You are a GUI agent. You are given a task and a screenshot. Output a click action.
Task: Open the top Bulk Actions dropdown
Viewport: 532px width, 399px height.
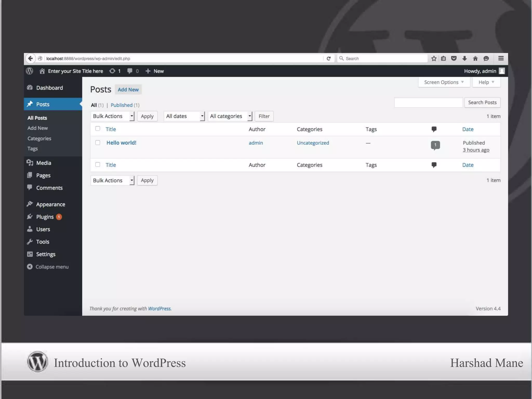(x=112, y=116)
